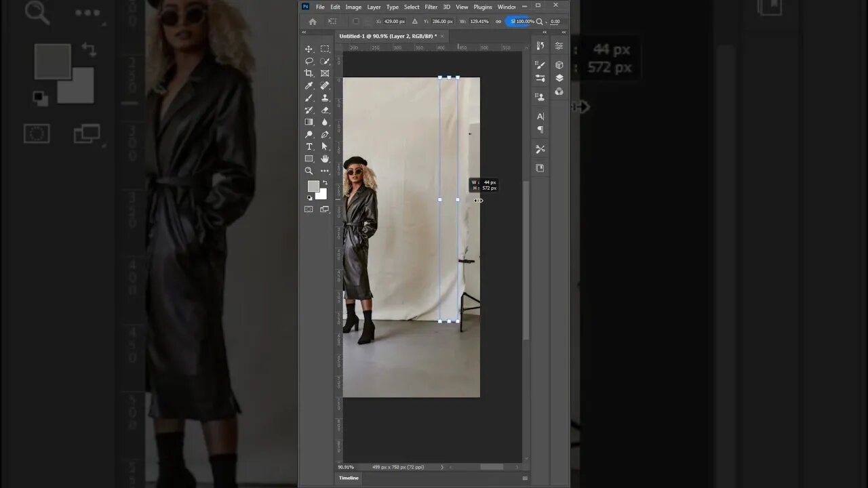Select the Dodge tool
868x488 pixels.
pos(309,134)
